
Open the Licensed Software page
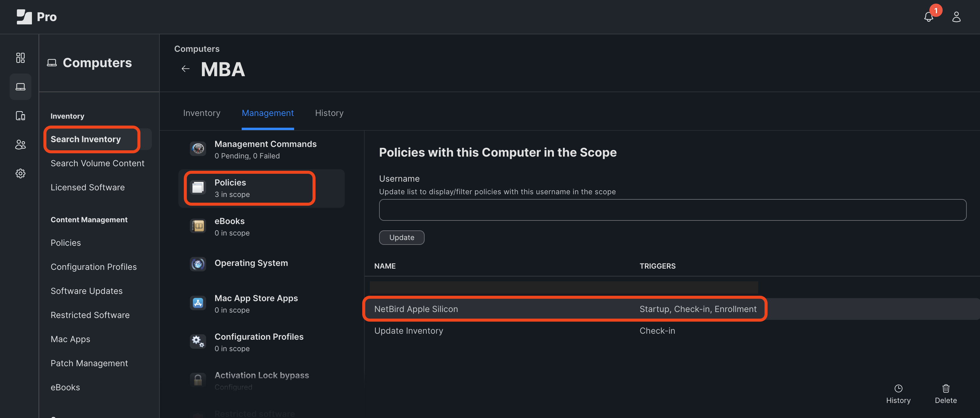coord(88,187)
